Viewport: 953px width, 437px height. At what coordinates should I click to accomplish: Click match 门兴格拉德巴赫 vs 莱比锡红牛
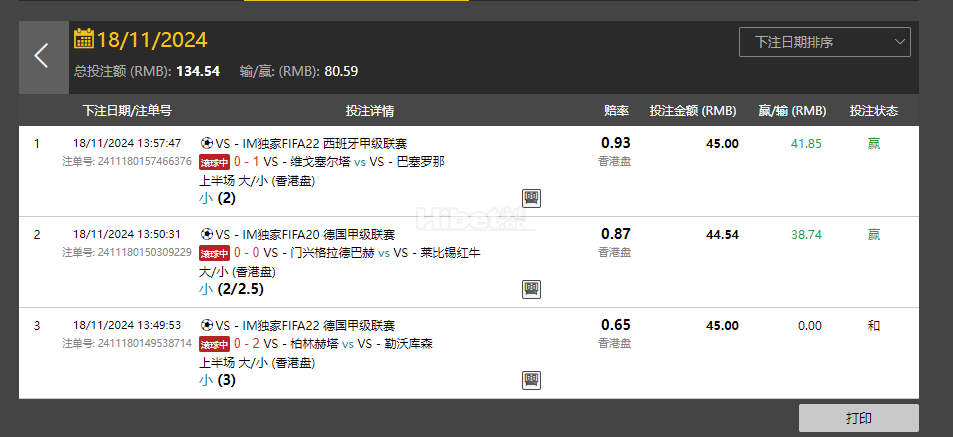coord(371,253)
